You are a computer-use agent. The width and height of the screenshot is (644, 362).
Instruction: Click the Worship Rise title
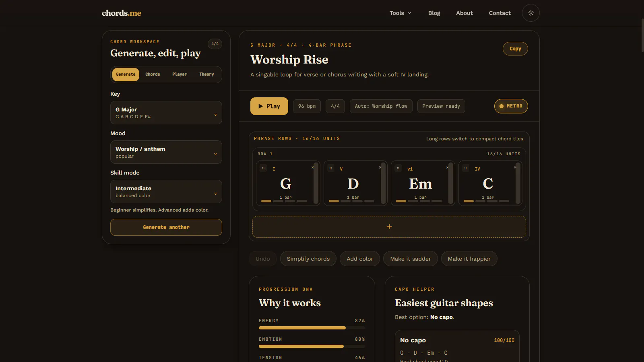289,60
